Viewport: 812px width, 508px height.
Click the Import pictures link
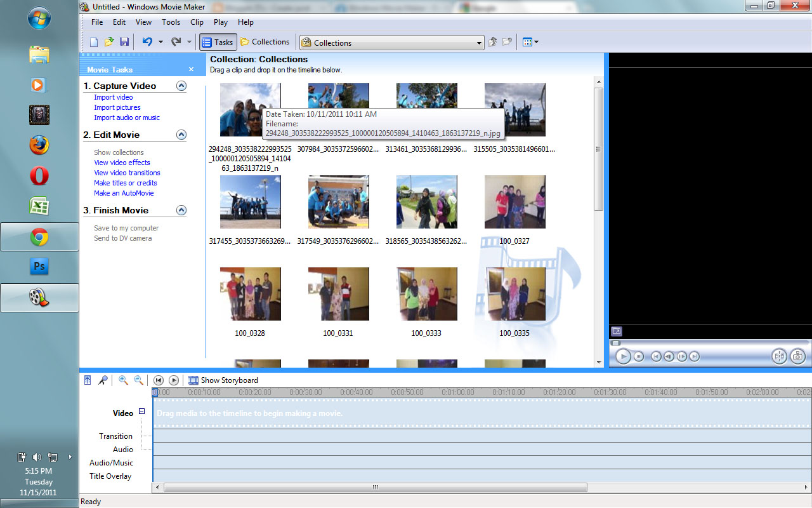click(117, 107)
